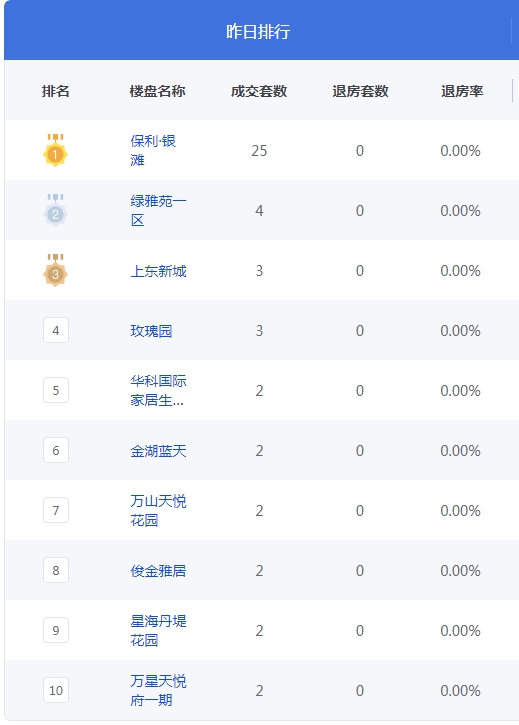Open the 金湖蓝天 property link
519x725 pixels.
coord(158,451)
